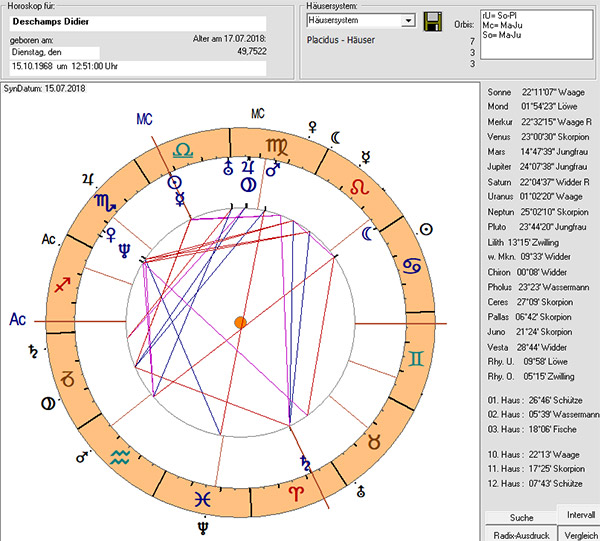Click the black transit Sun glyph near Cancer
Viewport: 600px width, 541px height.
(x=426, y=229)
